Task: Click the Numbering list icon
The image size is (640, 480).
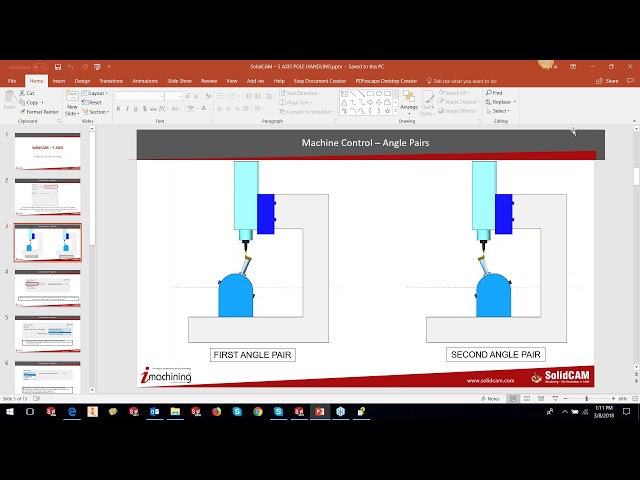Action: (233, 96)
